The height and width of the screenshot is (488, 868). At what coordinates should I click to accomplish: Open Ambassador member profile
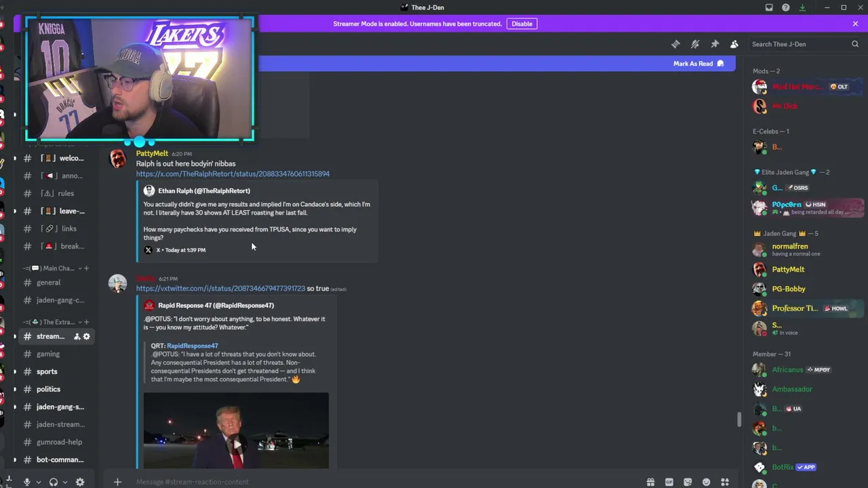(807, 389)
